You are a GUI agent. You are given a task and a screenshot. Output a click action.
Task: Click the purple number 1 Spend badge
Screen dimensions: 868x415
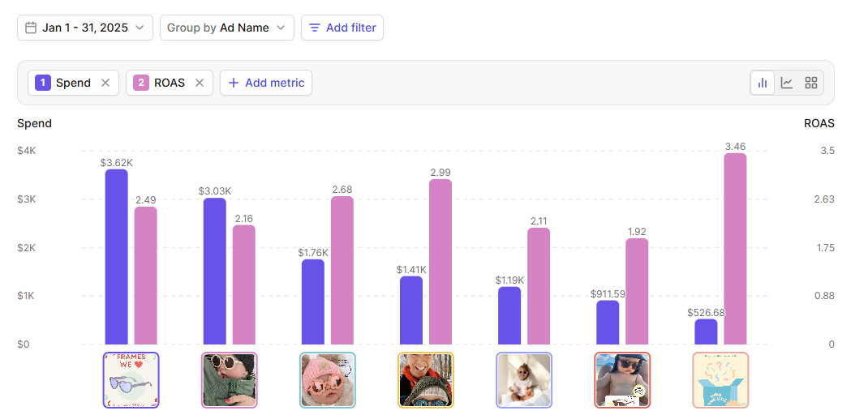pyautogui.click(x=43, y=83)
